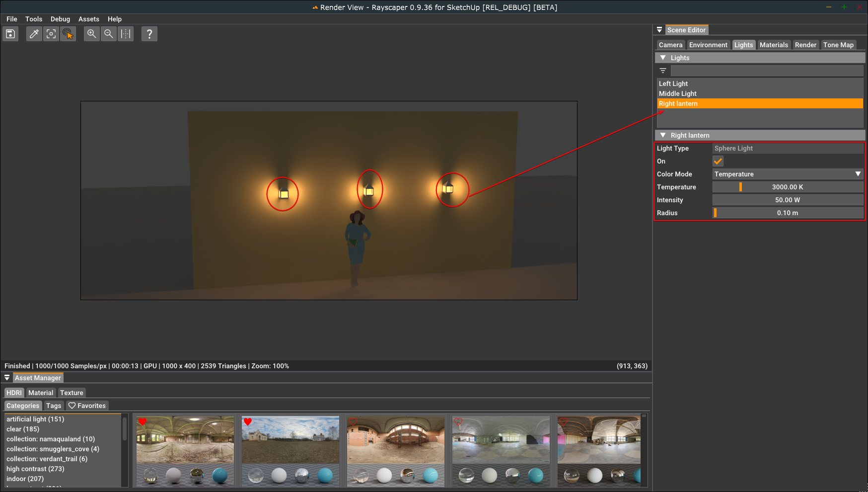Open the Assets menu

(x=89, y=19)
